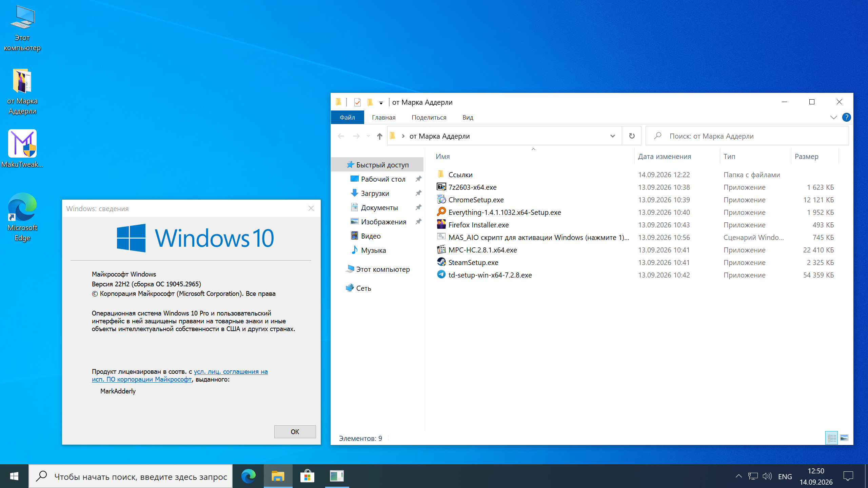Click the taskbar search box
Image resolution: width=868 pixels, height=488 pixels.
click(131, 476)
